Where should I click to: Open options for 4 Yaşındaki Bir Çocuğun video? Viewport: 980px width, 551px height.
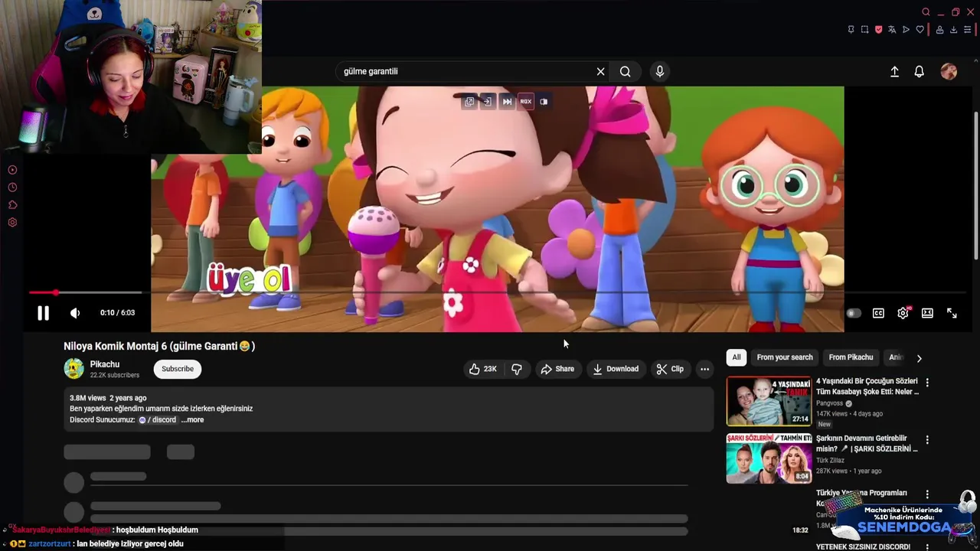click(927, 382)
